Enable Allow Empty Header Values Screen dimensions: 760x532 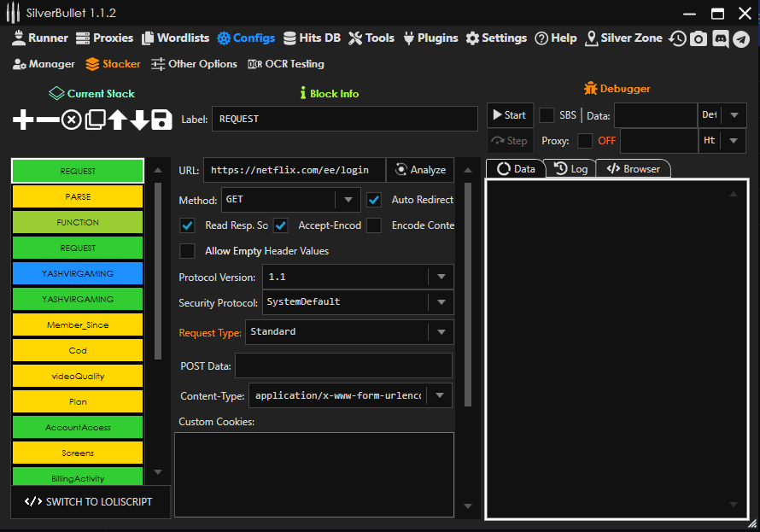coord(187,251)
